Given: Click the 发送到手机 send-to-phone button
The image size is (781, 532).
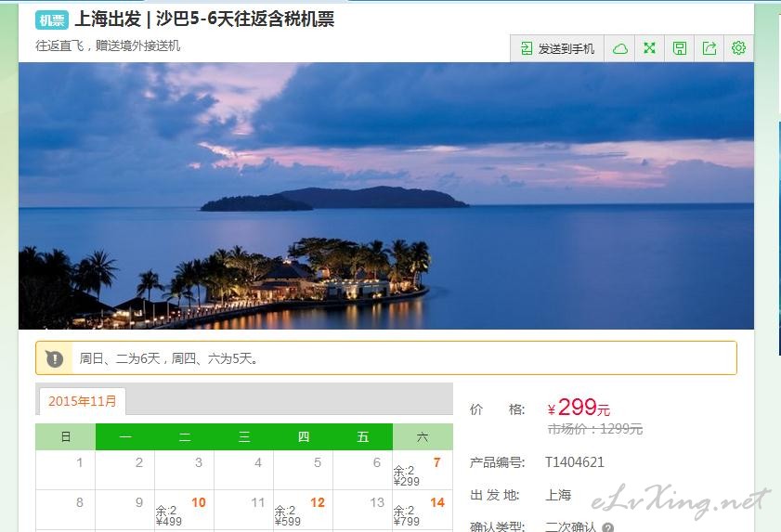Looking at the screenshot, I should [x=557, y=48].
